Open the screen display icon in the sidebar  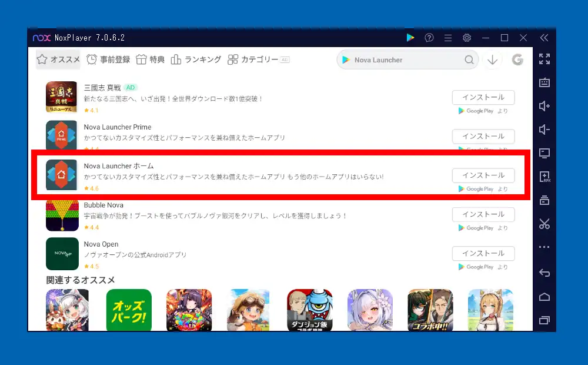click(x=544, y=153)
